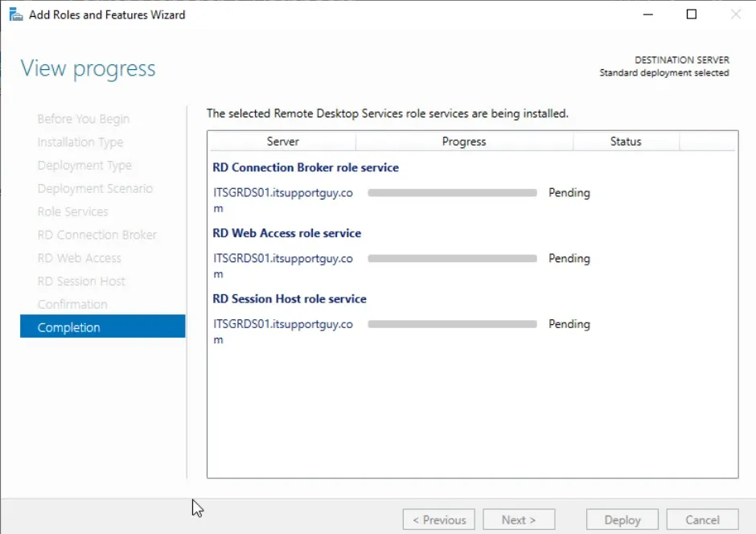Select the RD Session Host role service heading
The height and width of the screenshot is (534, 756).
pyautogui.click(x=290, y=298)
